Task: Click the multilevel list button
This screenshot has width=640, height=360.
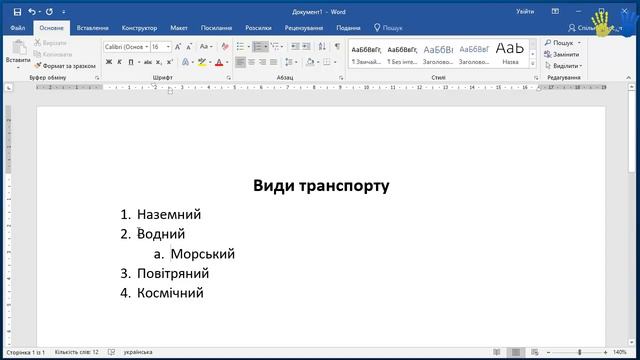Action: point(275,47)
